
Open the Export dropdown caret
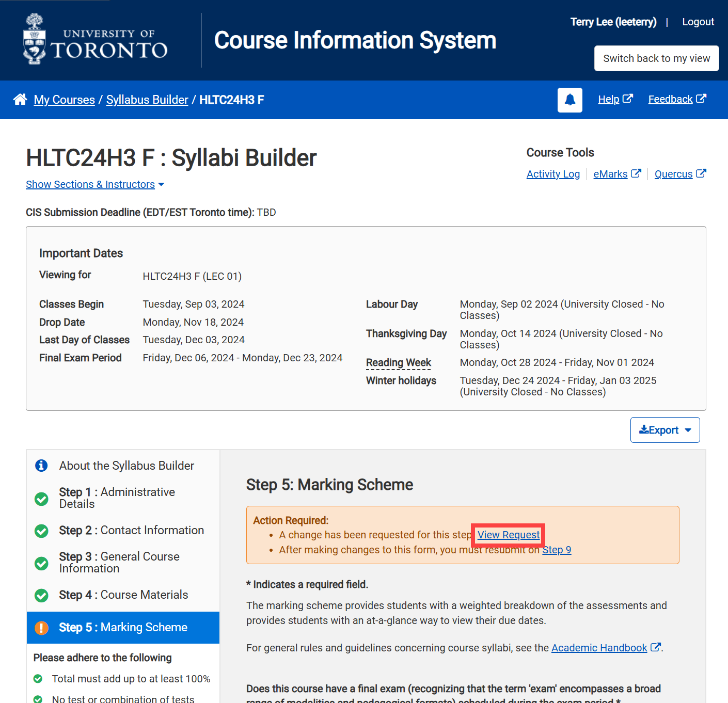[688, 430]
